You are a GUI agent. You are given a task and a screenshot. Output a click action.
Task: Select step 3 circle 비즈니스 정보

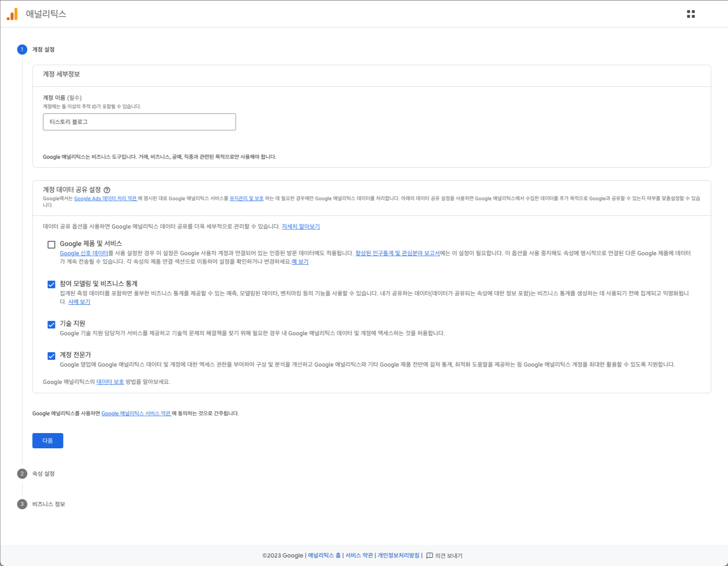click(22, 504)
